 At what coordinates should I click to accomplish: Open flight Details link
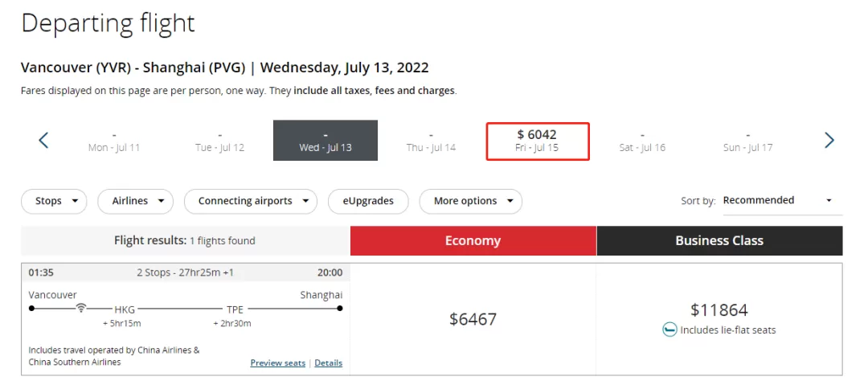(328, 363)
